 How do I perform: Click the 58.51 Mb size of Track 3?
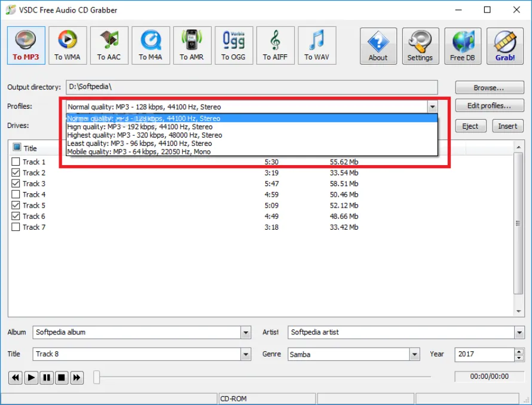click(344, 184)
